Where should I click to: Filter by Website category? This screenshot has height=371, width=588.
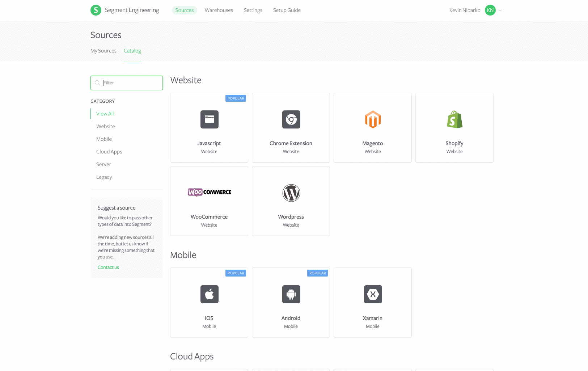tap(106, 126)
